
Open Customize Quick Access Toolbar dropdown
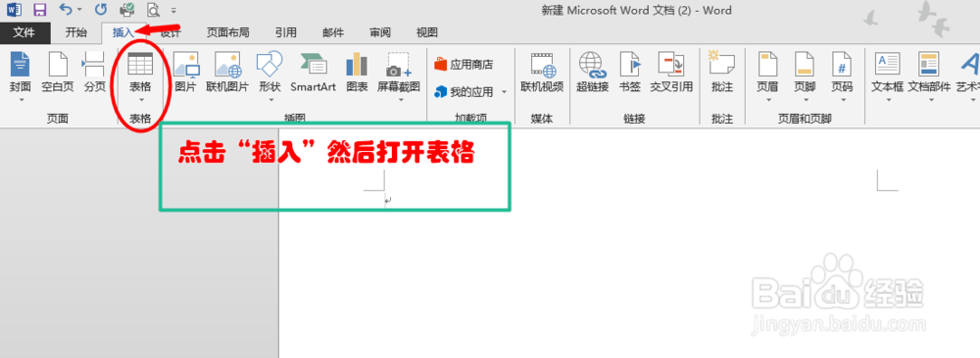tap(173, 11)
